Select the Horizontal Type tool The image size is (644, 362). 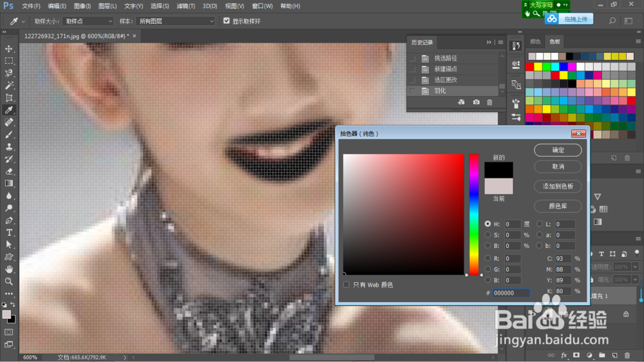[x=8, y=233]
